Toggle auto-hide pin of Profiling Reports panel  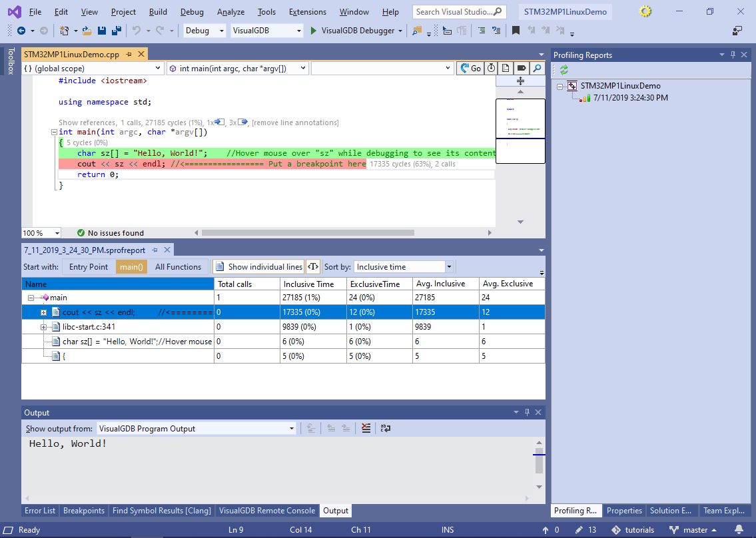coord(733,55)
